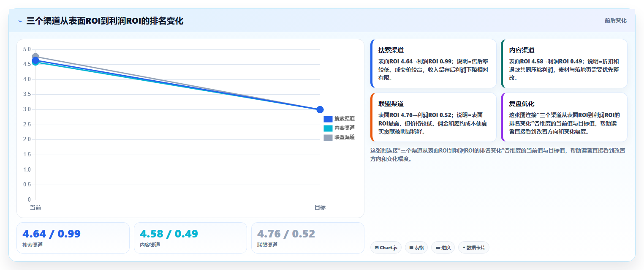Click the 0 y-axis tick label

29,199
